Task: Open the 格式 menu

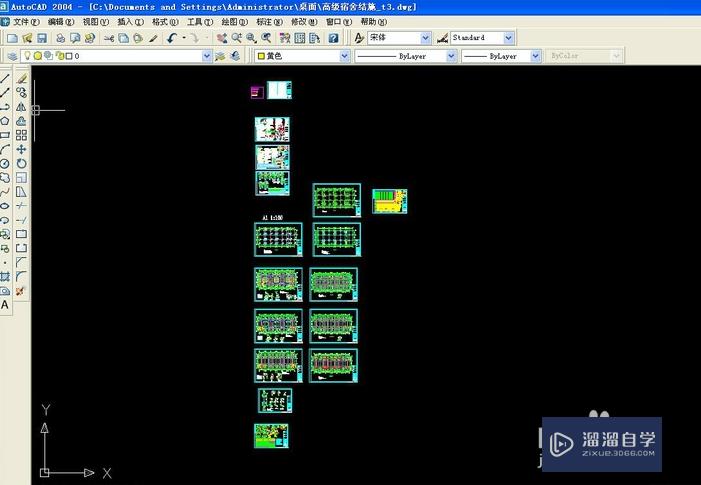Action: (165, 21)
